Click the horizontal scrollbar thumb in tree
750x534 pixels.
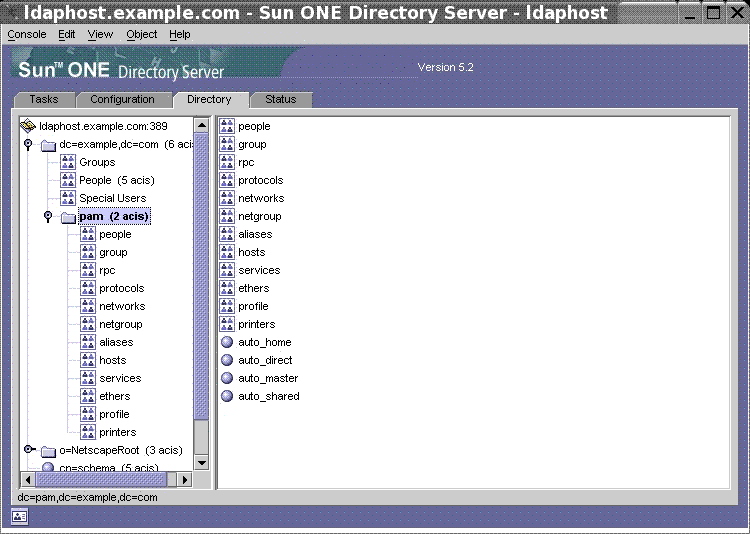(x=101, y=479)
